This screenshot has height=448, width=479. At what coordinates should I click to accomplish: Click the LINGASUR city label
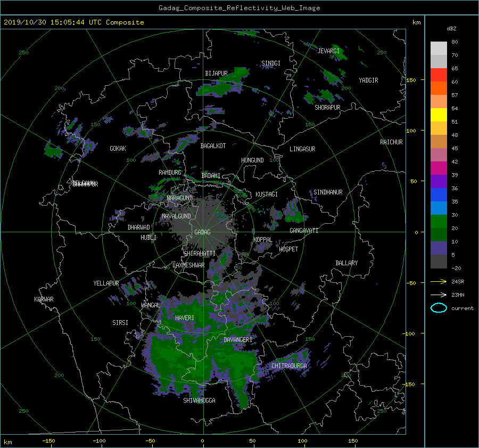click(302, 149)
